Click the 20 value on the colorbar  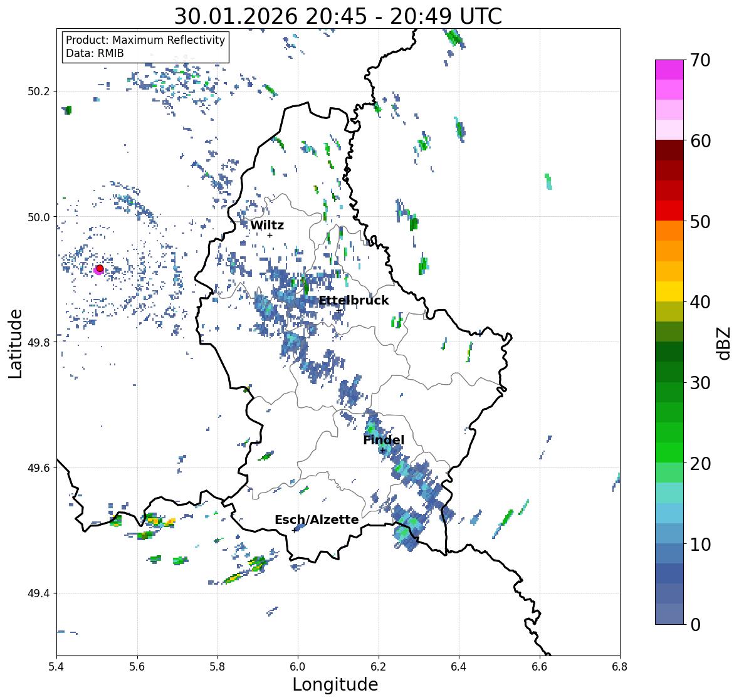pyautogui.click(x=700, y=464)
